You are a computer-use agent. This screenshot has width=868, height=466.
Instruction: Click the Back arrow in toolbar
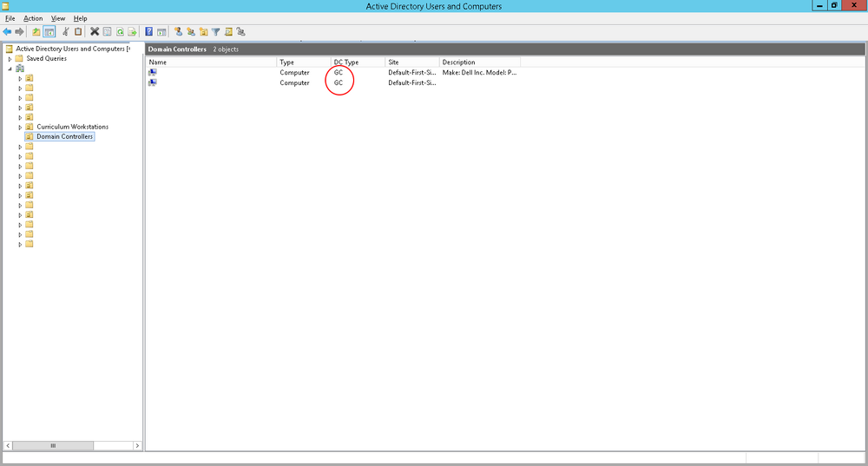(7, 32)
